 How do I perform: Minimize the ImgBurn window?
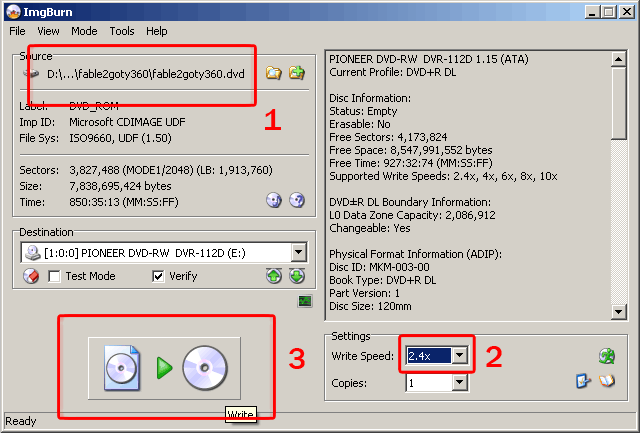[592, 12]
